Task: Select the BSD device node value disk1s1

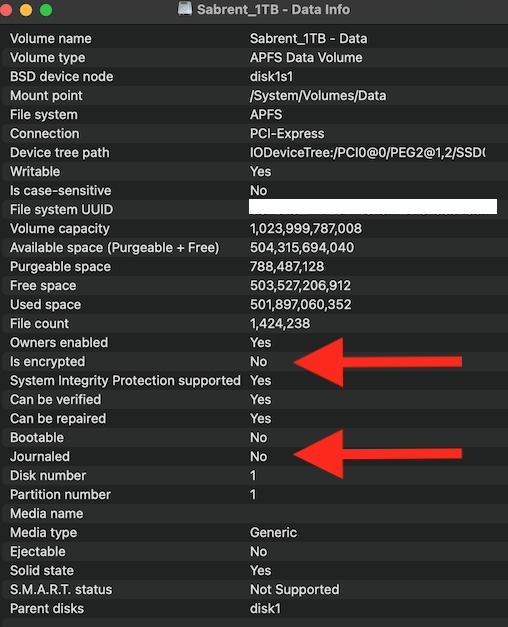Action: point(271,77)
